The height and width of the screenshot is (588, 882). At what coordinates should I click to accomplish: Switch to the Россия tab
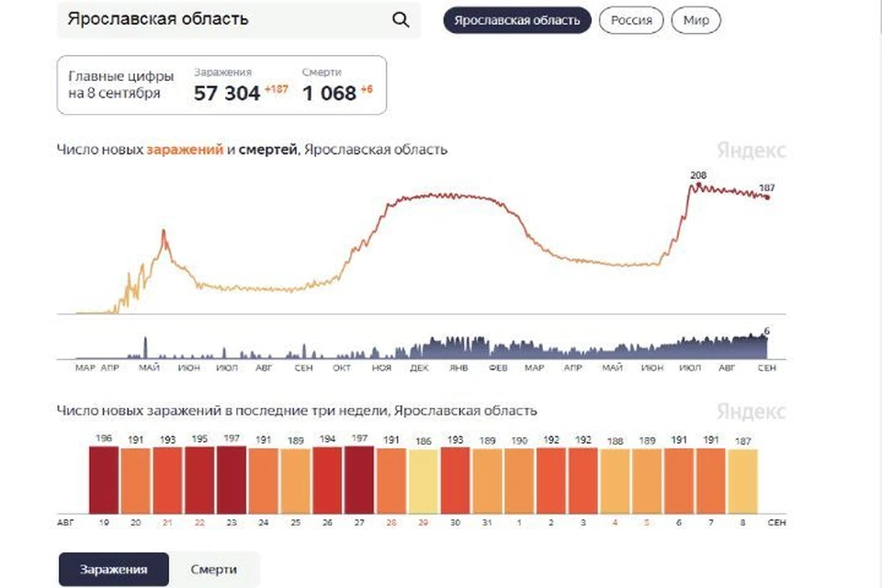tap(631, 20)
